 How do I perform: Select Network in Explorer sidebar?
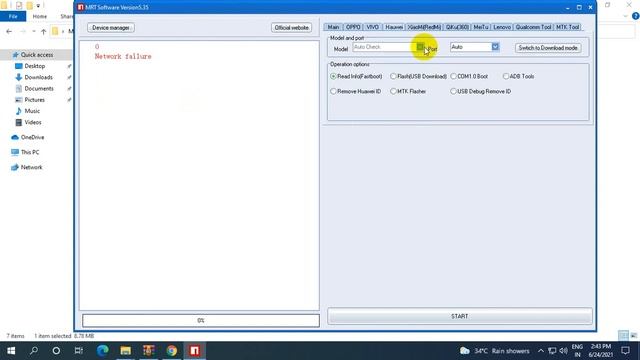point(31,167)
